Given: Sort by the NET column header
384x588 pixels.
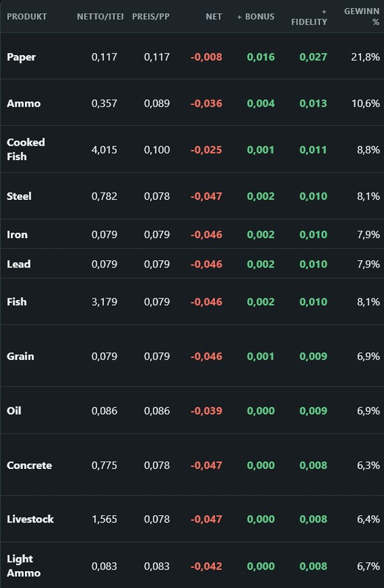Looking at the screenshot, I should [213, 16].
